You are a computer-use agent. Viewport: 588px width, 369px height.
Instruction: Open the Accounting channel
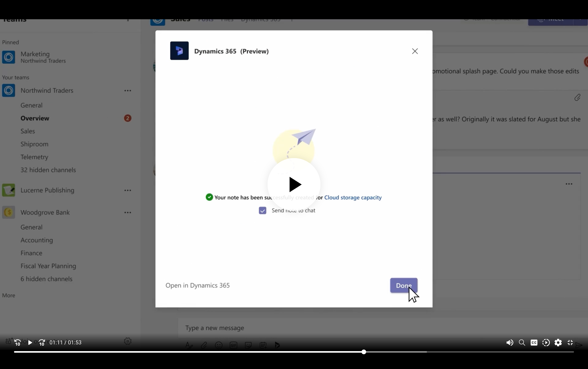pos(37,240)
